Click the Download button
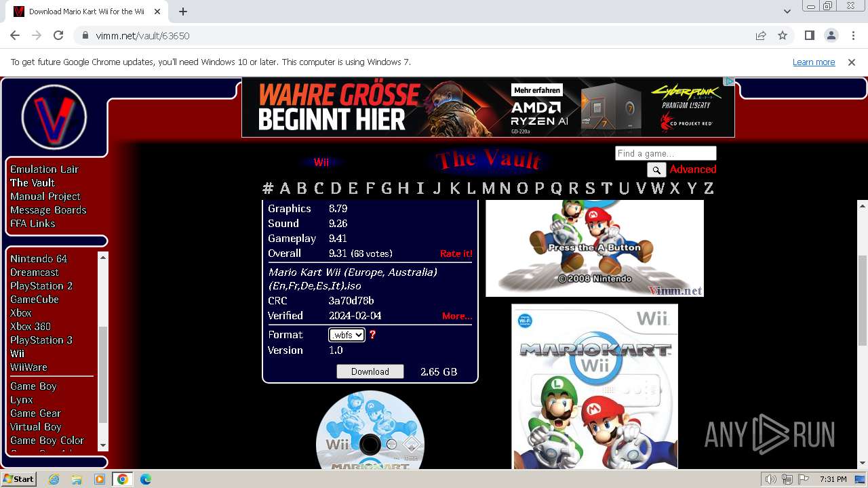Screen dimensions: 868x488 370,371
